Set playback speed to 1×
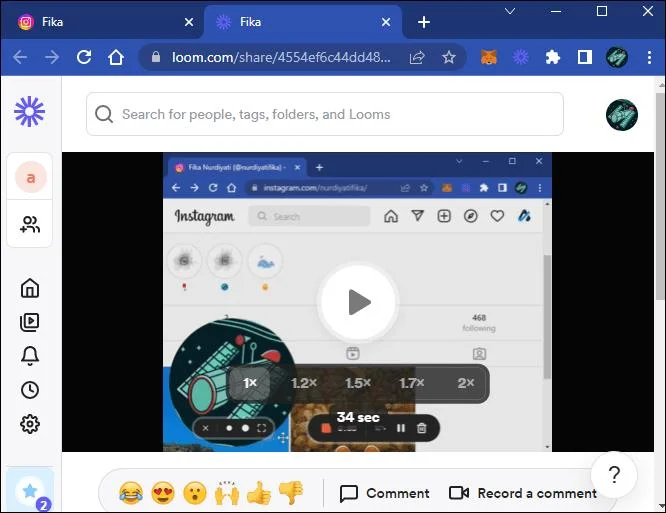Viewport: 666px width, 513px height. coord(250,383)
